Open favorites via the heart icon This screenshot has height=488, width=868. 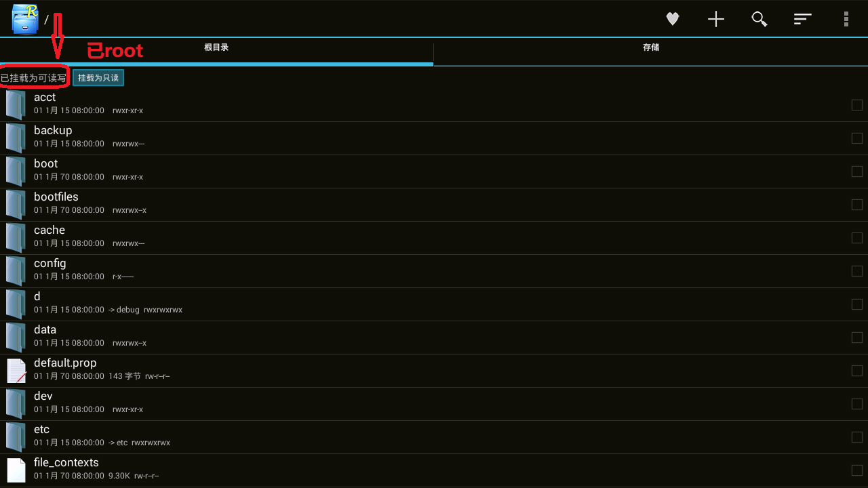click(673, 19)
